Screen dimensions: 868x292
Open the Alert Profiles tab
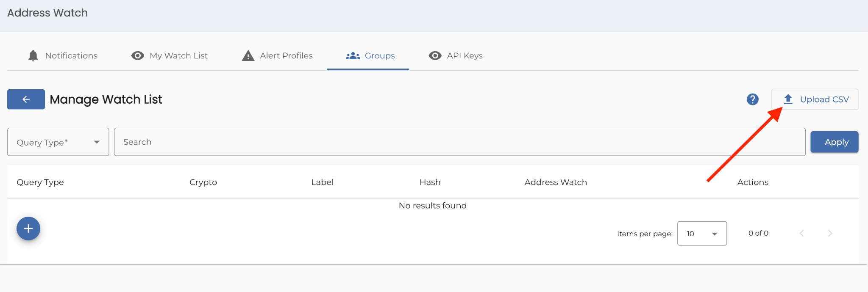[x=277, y=56]
